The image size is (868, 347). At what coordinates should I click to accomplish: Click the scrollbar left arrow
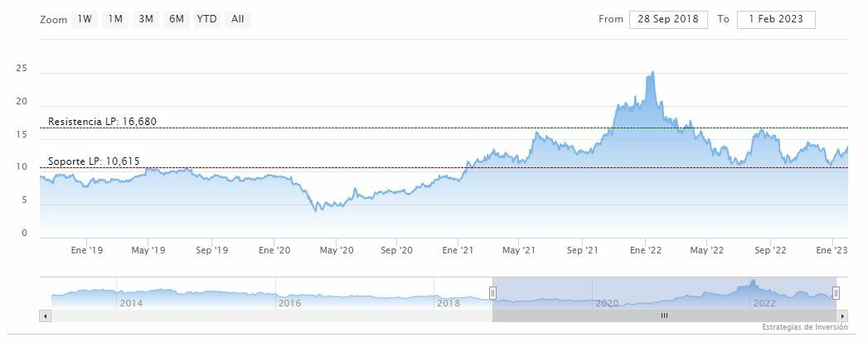45,316
